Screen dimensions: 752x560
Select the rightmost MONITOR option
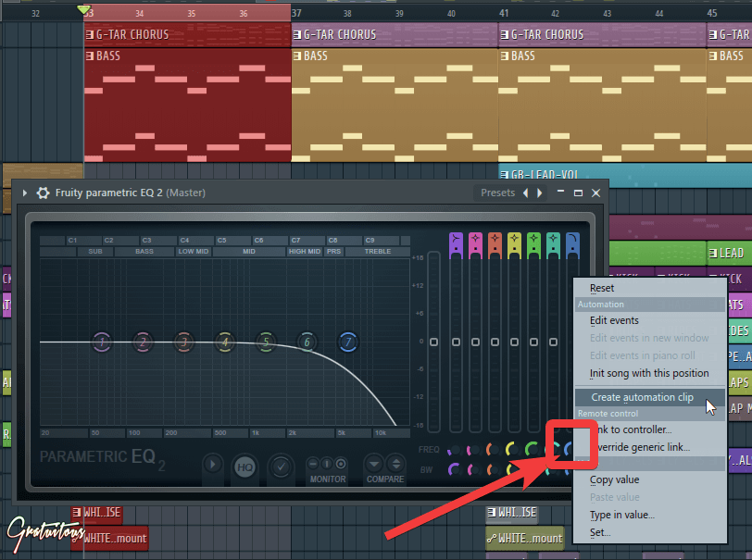click(341, 464)
